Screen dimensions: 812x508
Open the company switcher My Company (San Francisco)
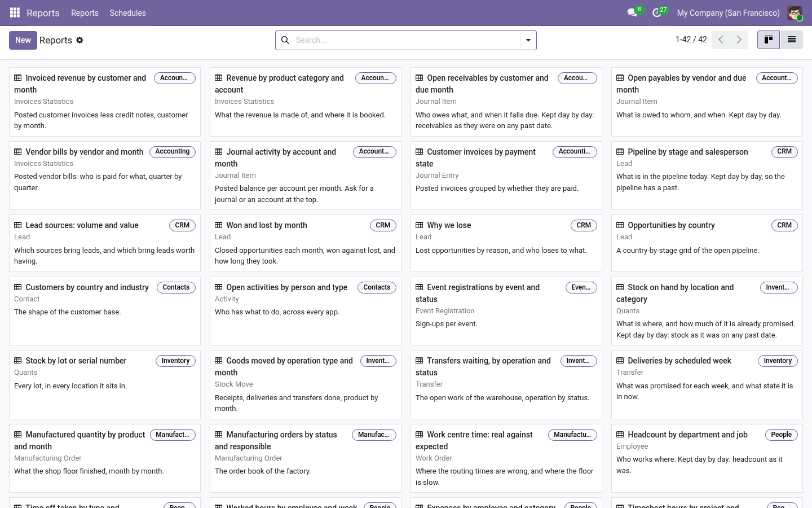[x=729, y=13]
